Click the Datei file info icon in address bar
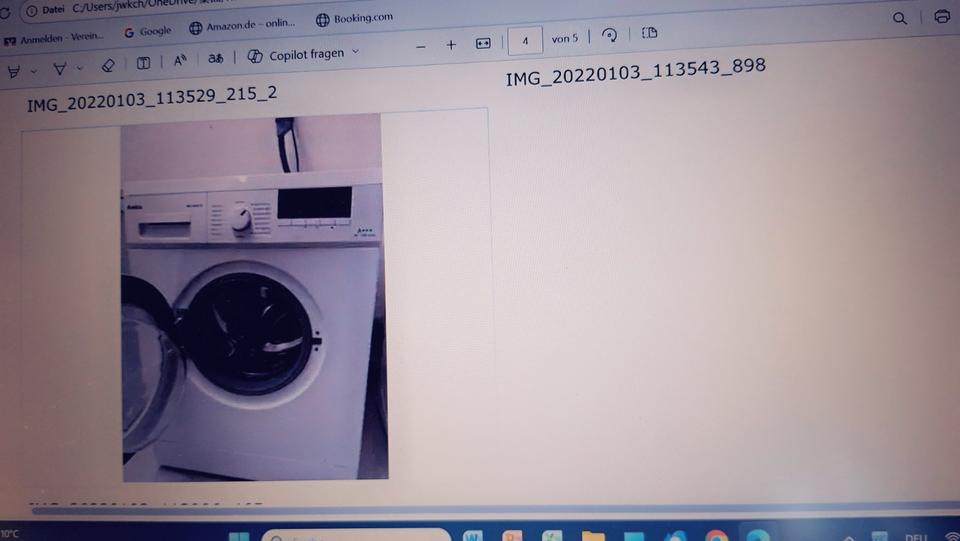 (x=32, y=10)
